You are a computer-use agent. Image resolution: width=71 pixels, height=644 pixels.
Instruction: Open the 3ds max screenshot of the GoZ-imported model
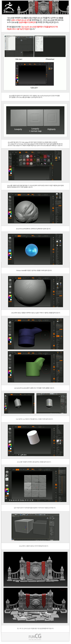click(52, 403)
